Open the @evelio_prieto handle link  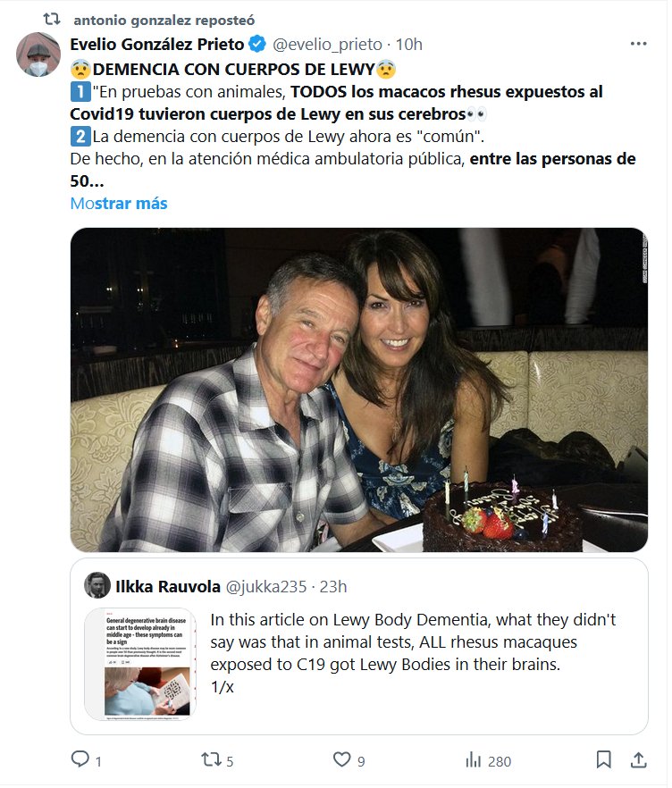(327, 44)
